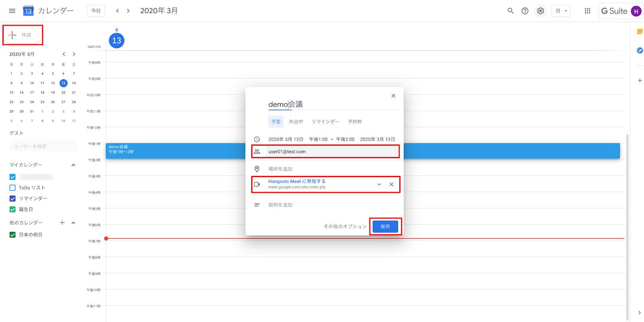644x322 pixels.
Task: Go to next day with right arrow
Action: 128,11
